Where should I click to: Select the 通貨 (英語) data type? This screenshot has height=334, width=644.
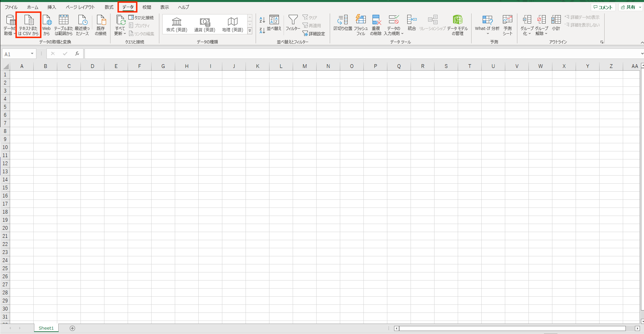[204, 25]
